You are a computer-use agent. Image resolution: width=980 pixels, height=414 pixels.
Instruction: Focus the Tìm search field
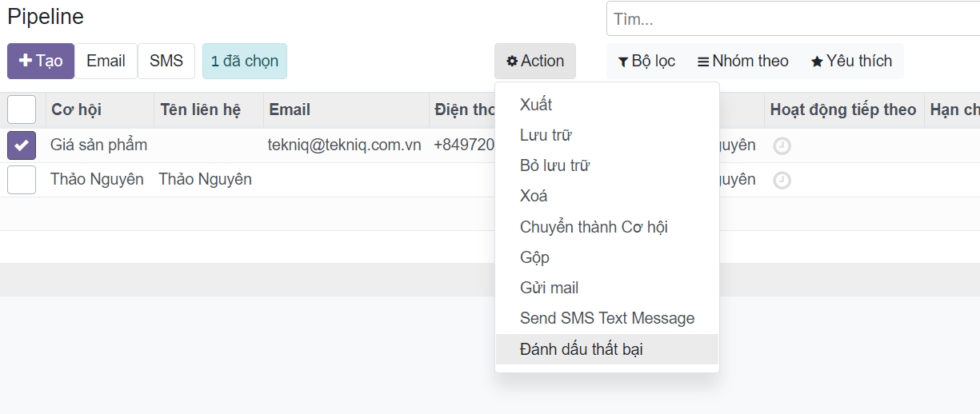(x=792, y=19)
